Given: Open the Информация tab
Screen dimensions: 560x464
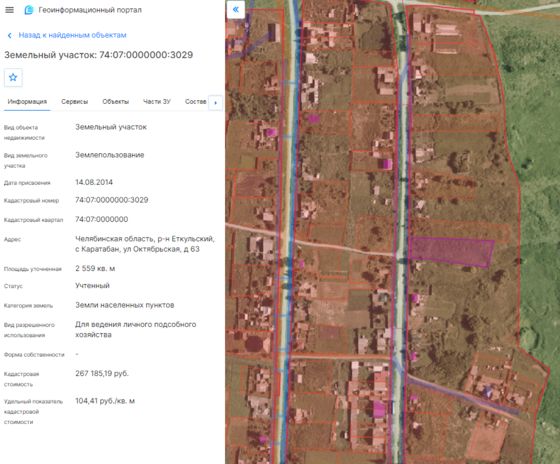Looking at the screenshot, I should click(x=27, y=102).
